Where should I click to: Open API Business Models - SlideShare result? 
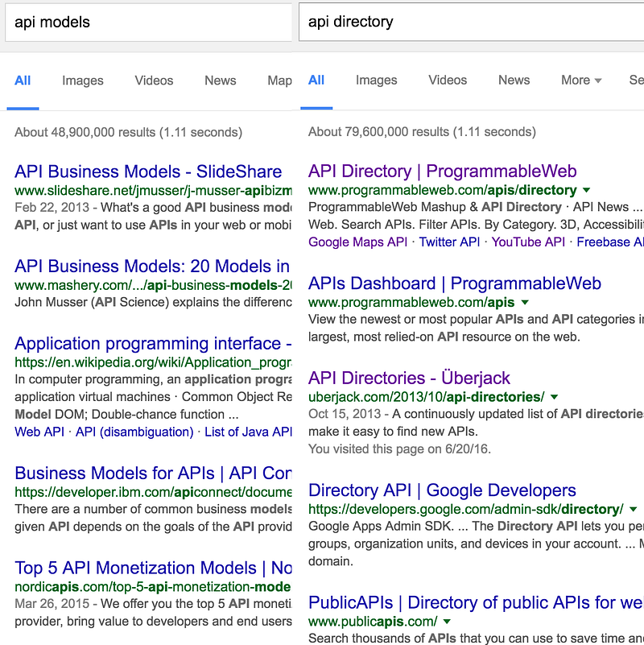click(x=148, y=172)
